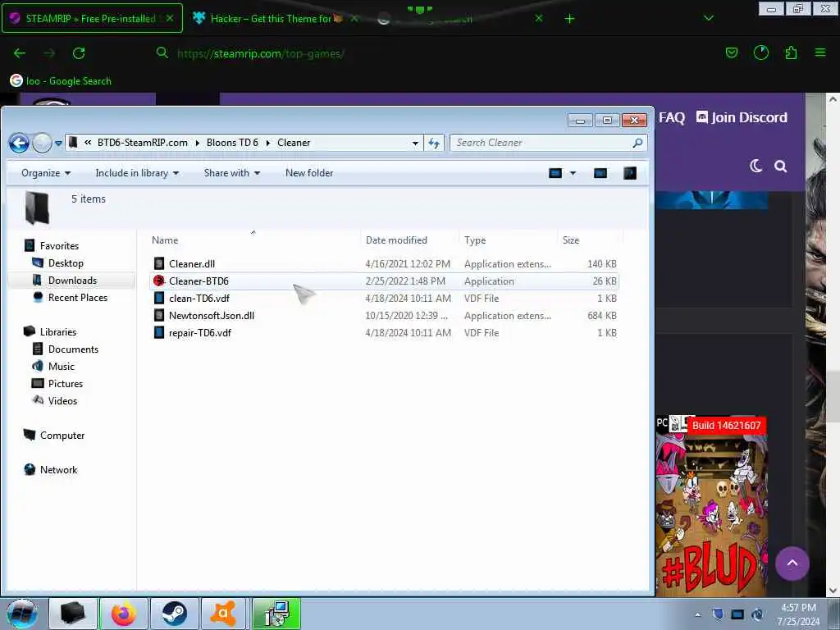The image size is (840, 630).
Task: Click the browser back arrow
Action: pos(20,53)
